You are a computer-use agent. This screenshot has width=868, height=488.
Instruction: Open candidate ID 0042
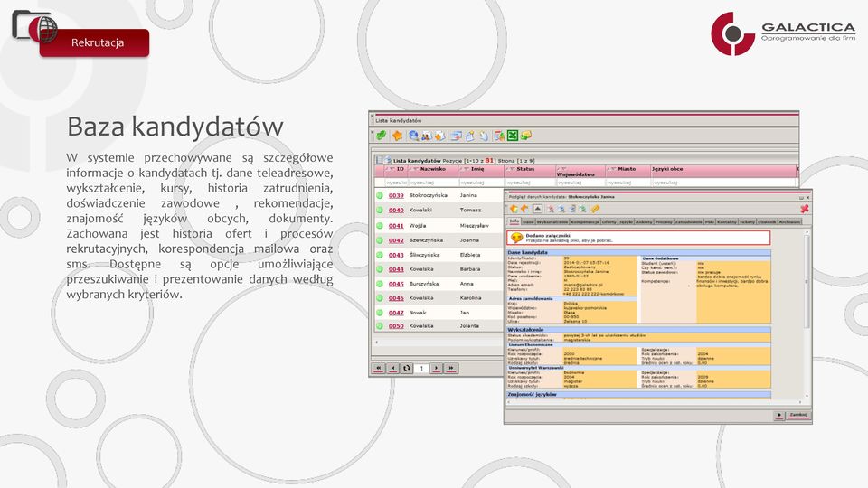tap(396, 240)
